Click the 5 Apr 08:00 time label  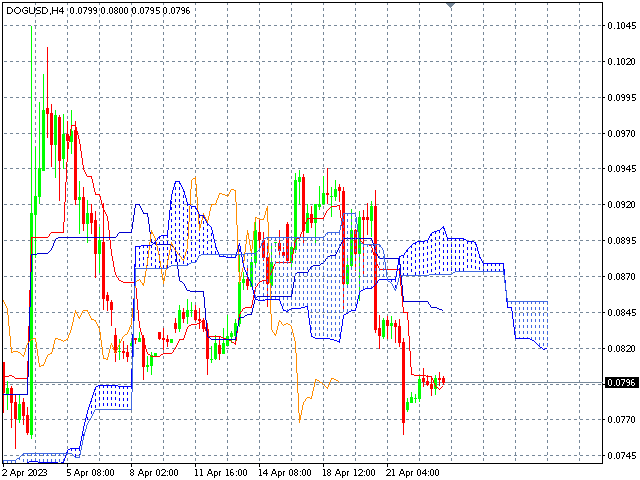click(x=91, y=473)
